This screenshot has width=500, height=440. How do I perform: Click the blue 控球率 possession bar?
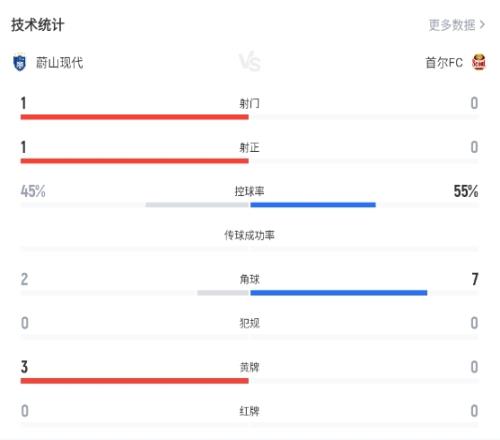pyautogui.click(x=313, y=205)
